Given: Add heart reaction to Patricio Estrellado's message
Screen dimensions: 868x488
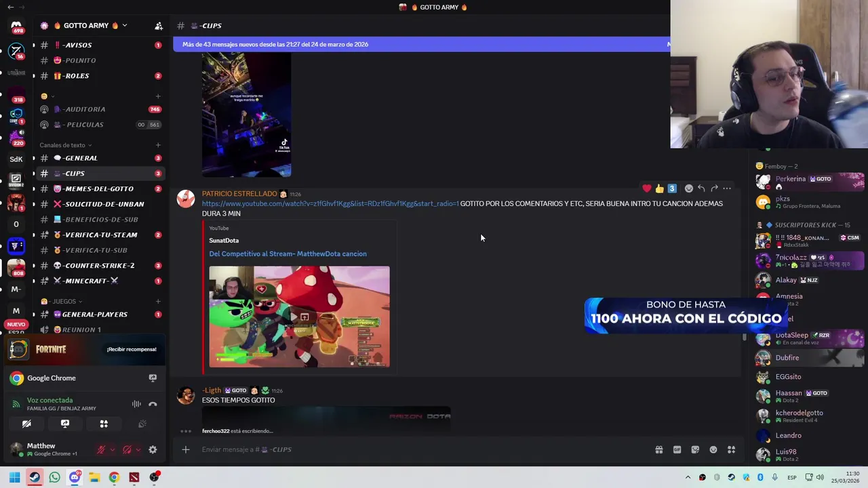Looking at the screenshot, I should [647, 188].
